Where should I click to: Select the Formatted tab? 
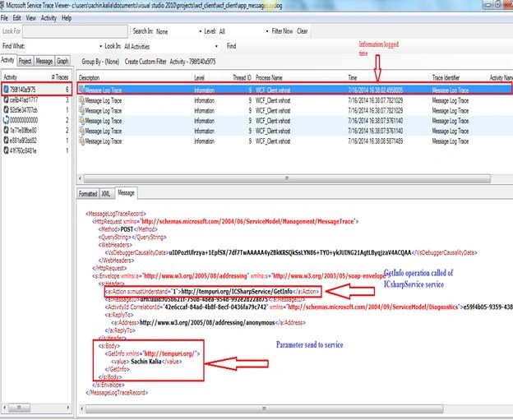pyautogui.click(x=88, y=194)
